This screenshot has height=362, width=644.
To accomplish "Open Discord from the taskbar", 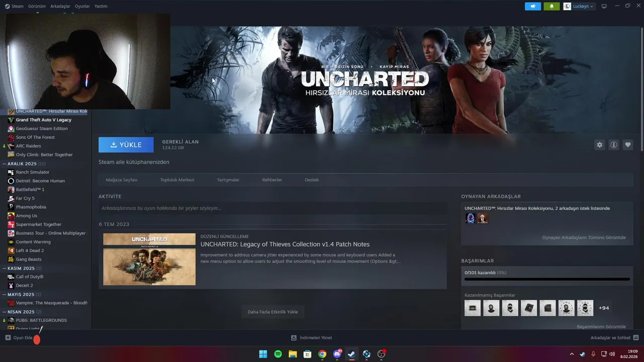I will (337, 354).
